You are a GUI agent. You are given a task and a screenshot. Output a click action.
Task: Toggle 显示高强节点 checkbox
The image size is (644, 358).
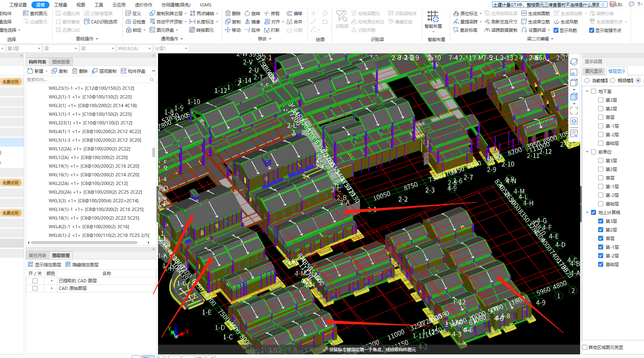(592, 31)
